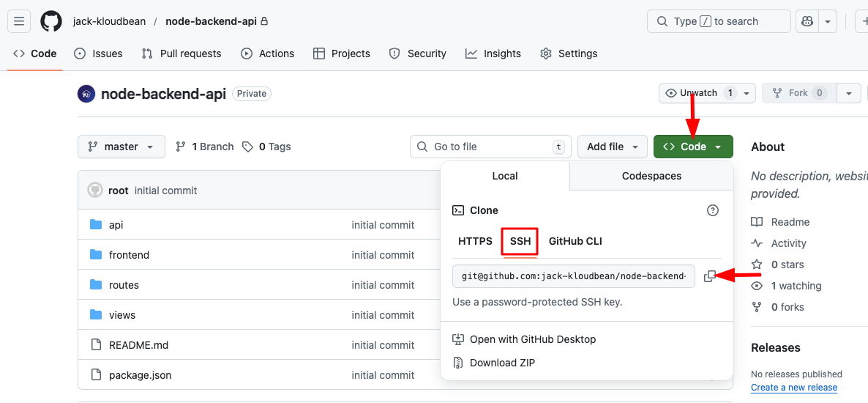Expand the dropdown next to Copilot

828,22
